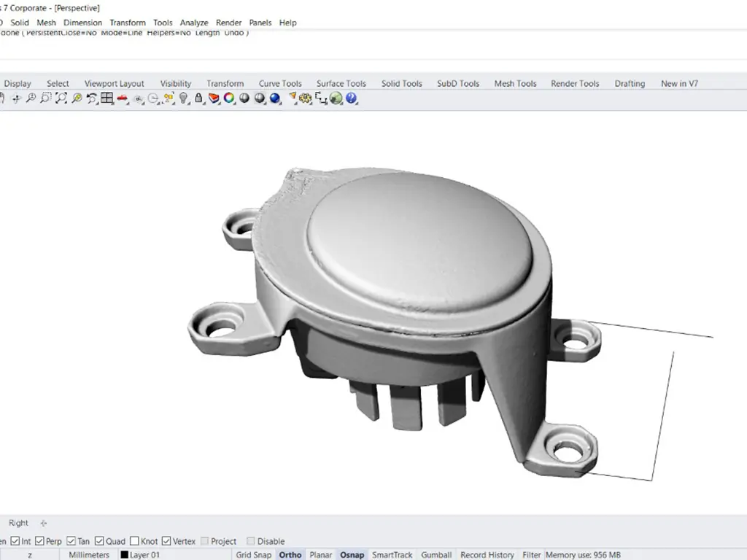The width and height of the screenshot is (747, 560).
Task: Click the Help question mark icon
Action: (x=352, y=98)
